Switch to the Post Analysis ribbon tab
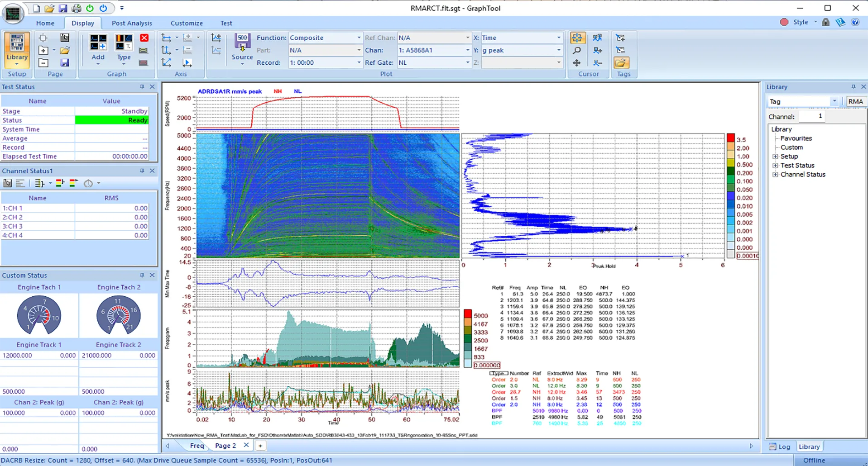The width and height of the screenshot is (868, 466). [132, 23]
